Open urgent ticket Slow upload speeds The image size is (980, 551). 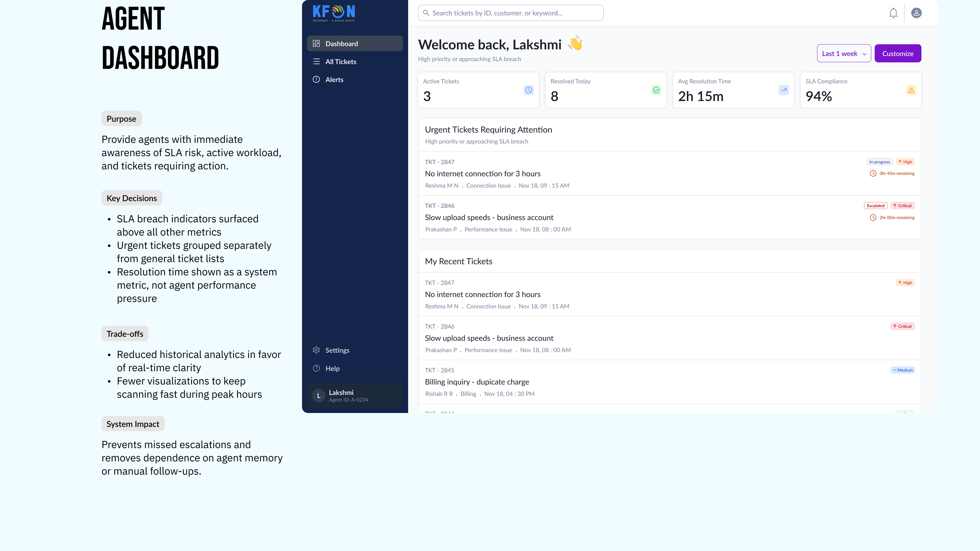[x=670, y=218]
